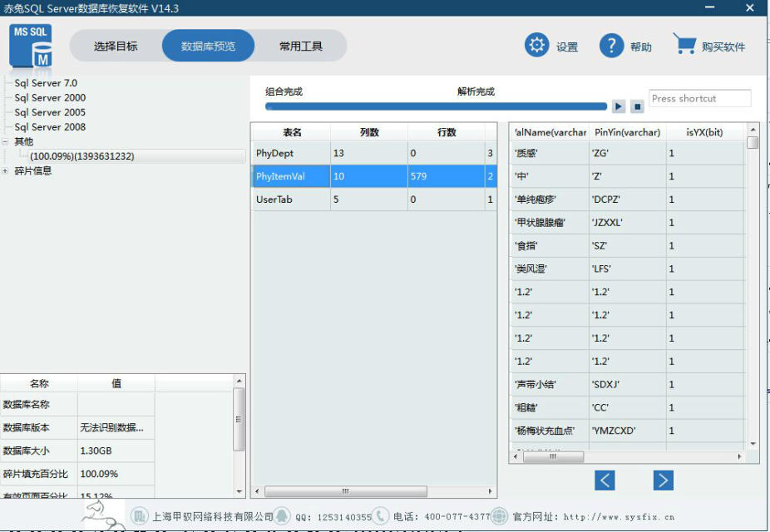The image size is (770, 532).
Task: Click the help question mark icon
Action: 611,46
